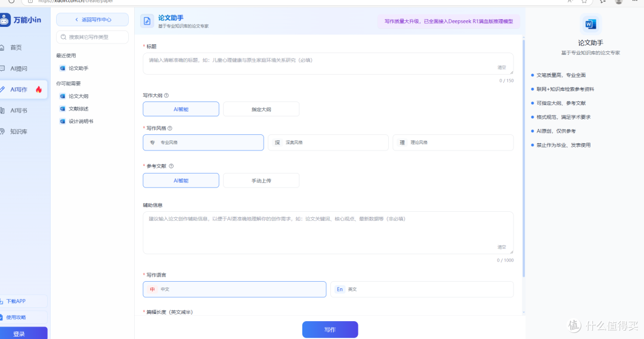Click the 深 style badge icon

click(x=277, y=143)
